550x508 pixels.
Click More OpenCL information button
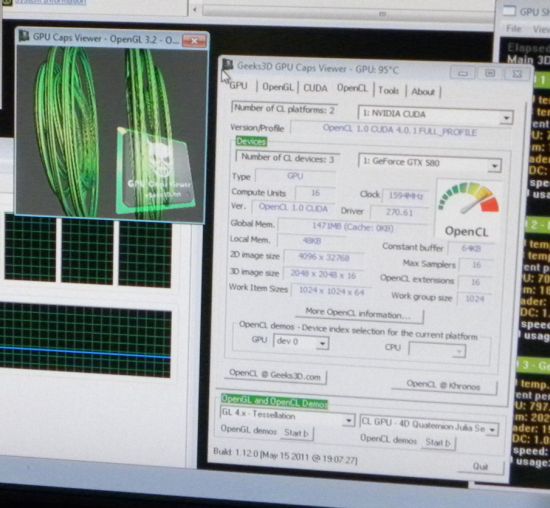click(359, 313)
